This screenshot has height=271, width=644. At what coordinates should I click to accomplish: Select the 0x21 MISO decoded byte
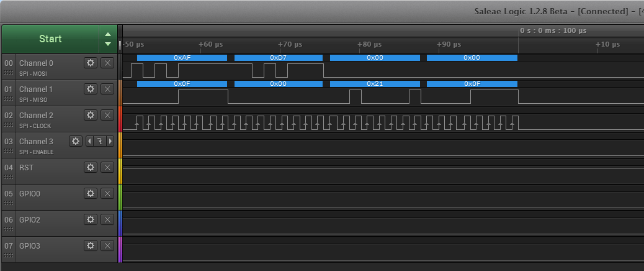[x=375, y=84]
